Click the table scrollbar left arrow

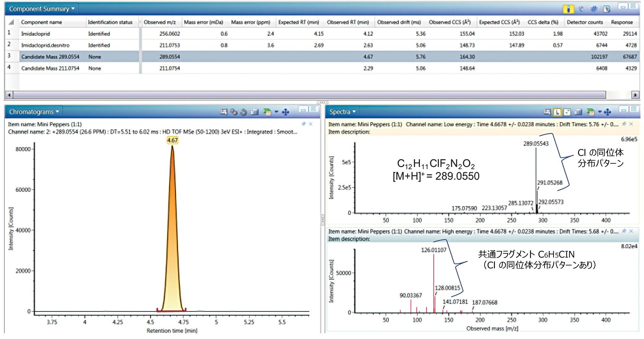pos(9,95)
